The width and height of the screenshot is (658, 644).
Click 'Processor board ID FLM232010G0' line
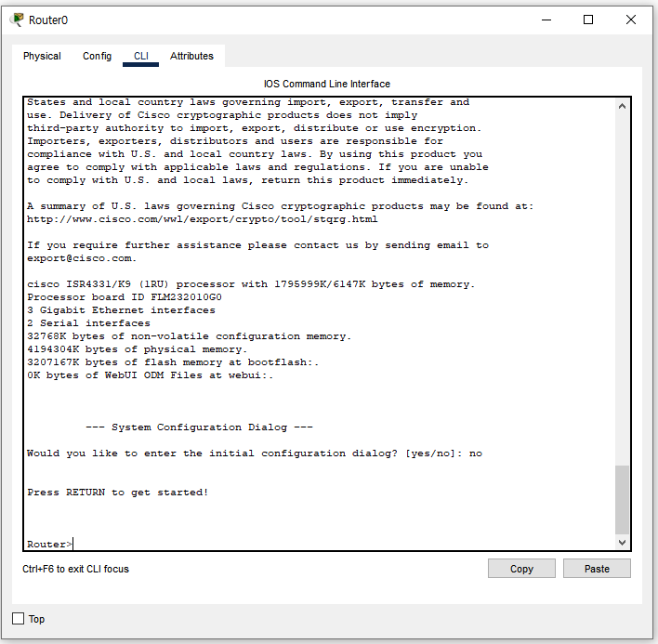pyautogui.click(x=125, y=297)
